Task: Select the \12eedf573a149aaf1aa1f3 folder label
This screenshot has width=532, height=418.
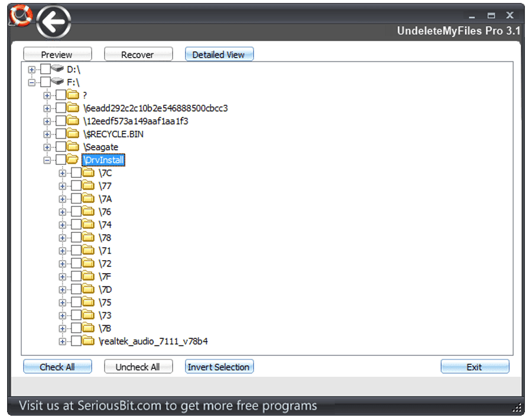Action: point(135,121)
